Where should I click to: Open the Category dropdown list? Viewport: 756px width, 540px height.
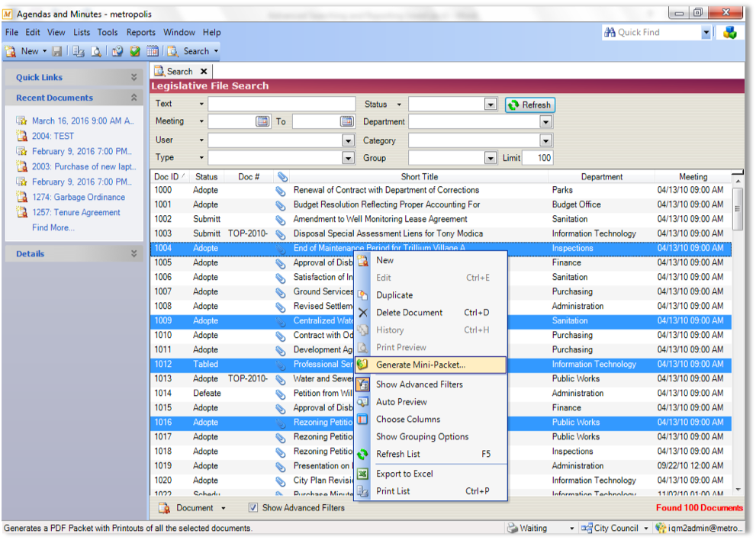(x=545, y=141)
